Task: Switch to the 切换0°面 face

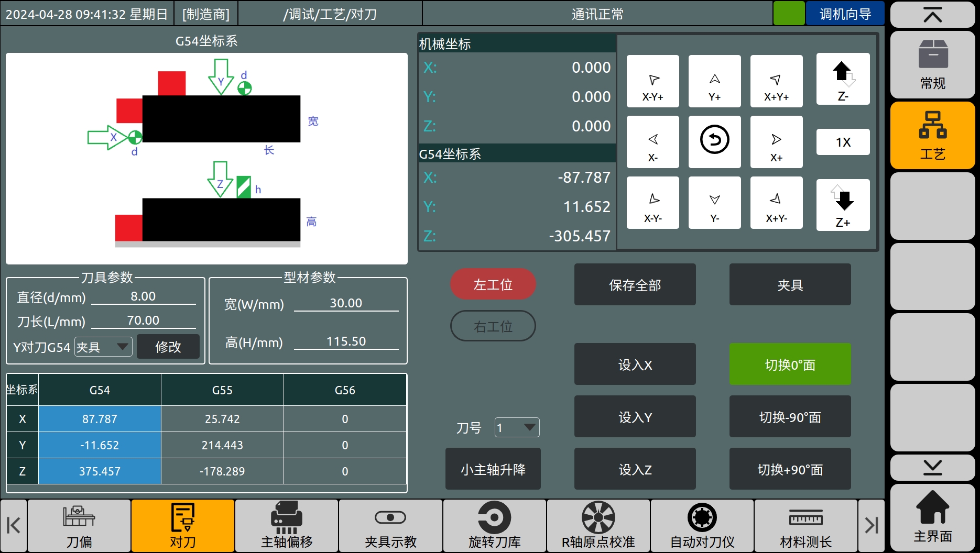Action: pos(790,364)
